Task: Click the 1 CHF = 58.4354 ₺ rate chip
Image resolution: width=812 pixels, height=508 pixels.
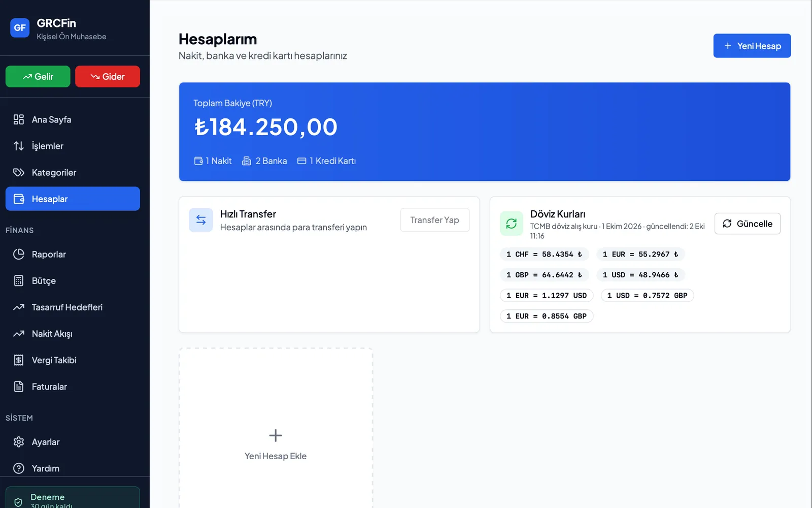Action: tap(544, 254)
